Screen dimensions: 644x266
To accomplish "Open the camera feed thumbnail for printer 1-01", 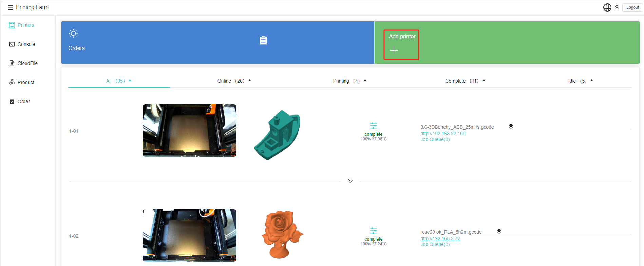I will click(189, 130).
